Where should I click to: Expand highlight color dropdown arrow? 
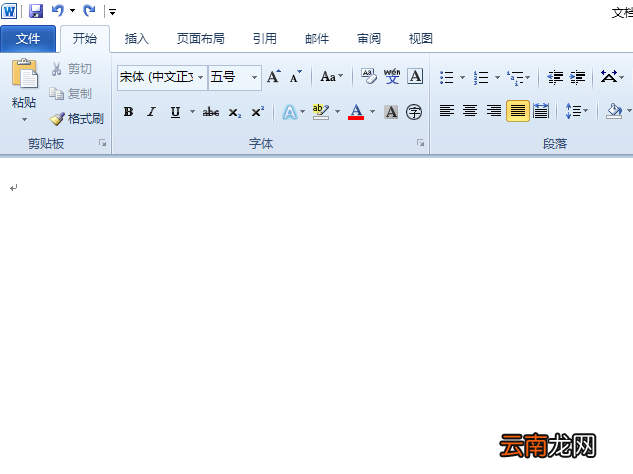tap(337, 112)
